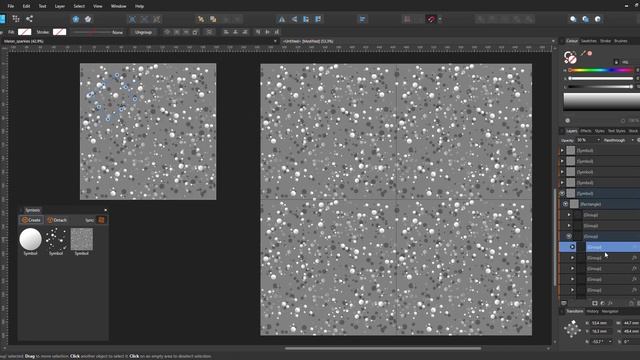Click the Insert Behind Selection icon

pos(573,19)
